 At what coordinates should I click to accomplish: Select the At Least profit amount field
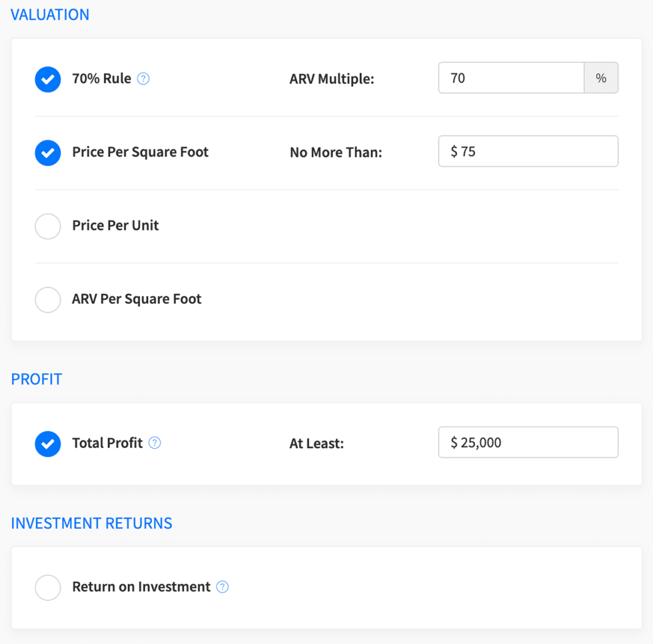pyautogui.click(x=528, y=442)
